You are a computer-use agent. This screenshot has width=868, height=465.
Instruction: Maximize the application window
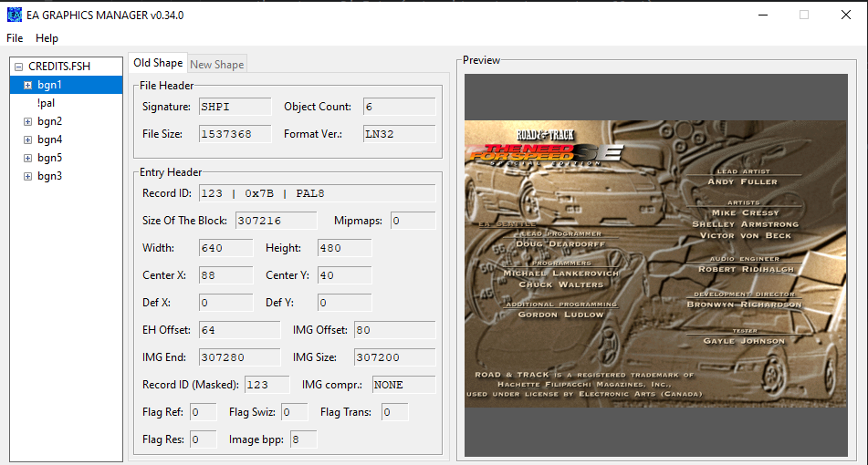[x=804, y=15]
